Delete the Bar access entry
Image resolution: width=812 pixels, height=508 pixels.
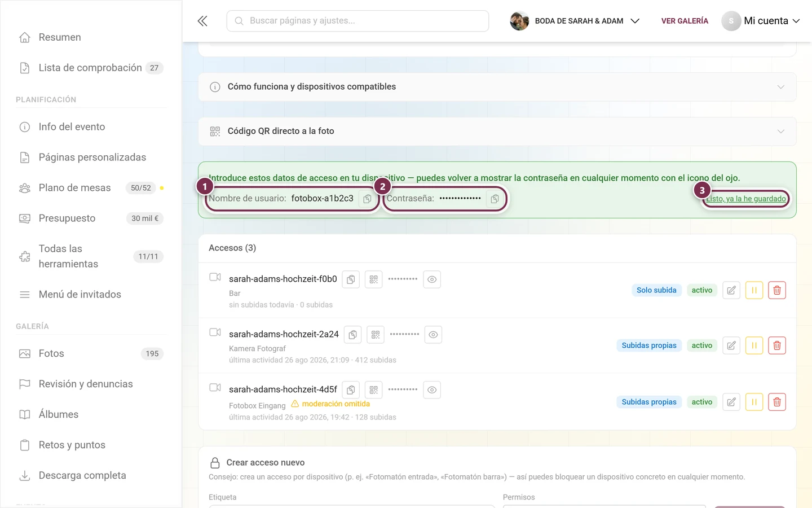(777, 290)
